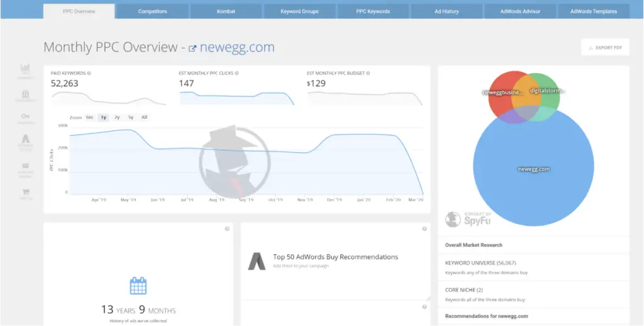Select the AdWords 'A' icon in left sidebar
This screenshot has height=326, width=644.
[x=26, y=139]
